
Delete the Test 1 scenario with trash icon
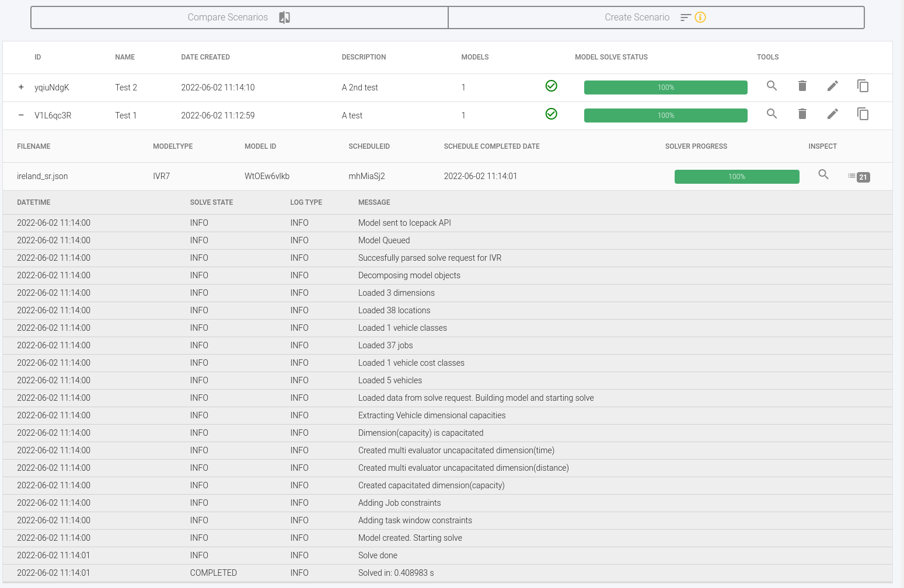802,114
